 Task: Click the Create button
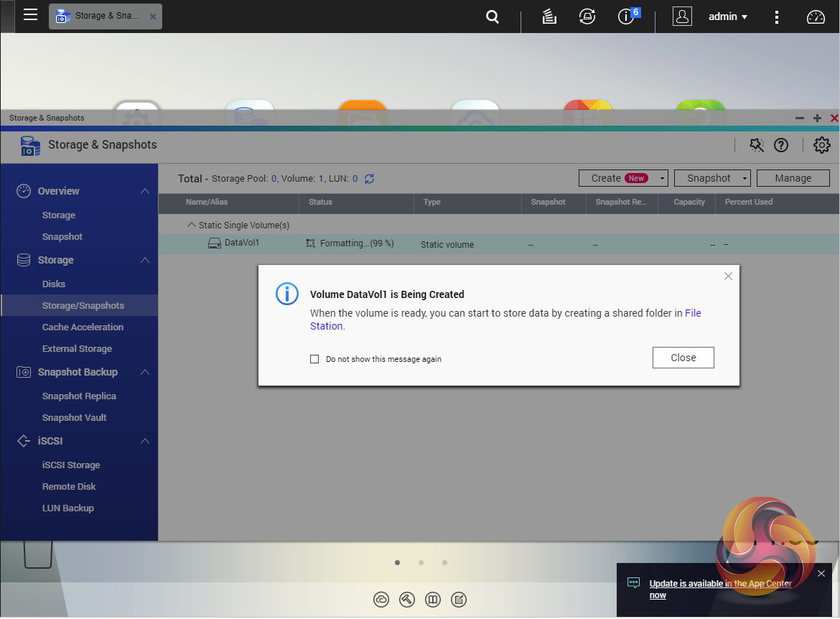[x=618, y=178]
